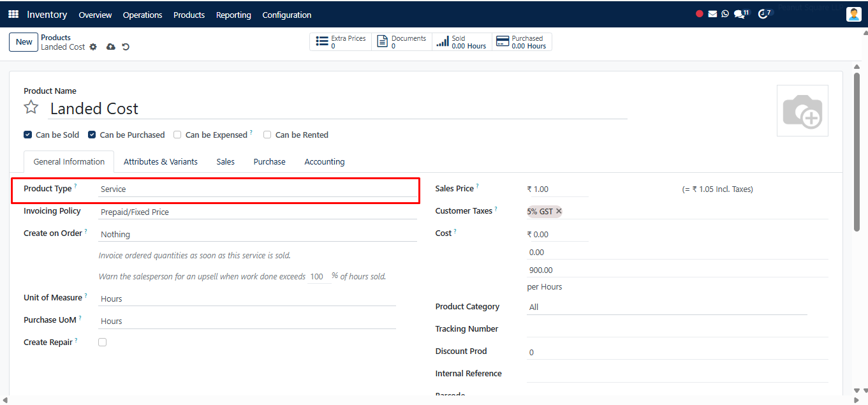The image size is (868, 405).
Task: Open the Configuration menu
Action: click(x=287, y=15)
